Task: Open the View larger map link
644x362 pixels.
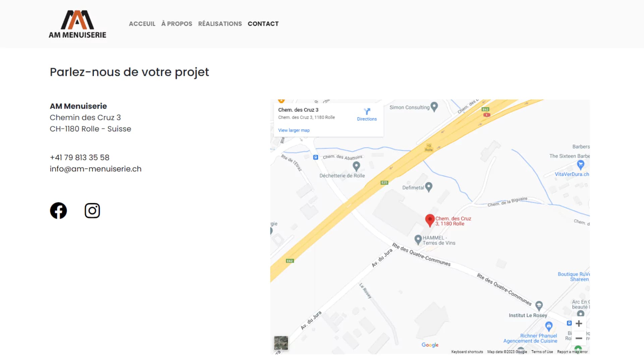Action: click(294, 130)
